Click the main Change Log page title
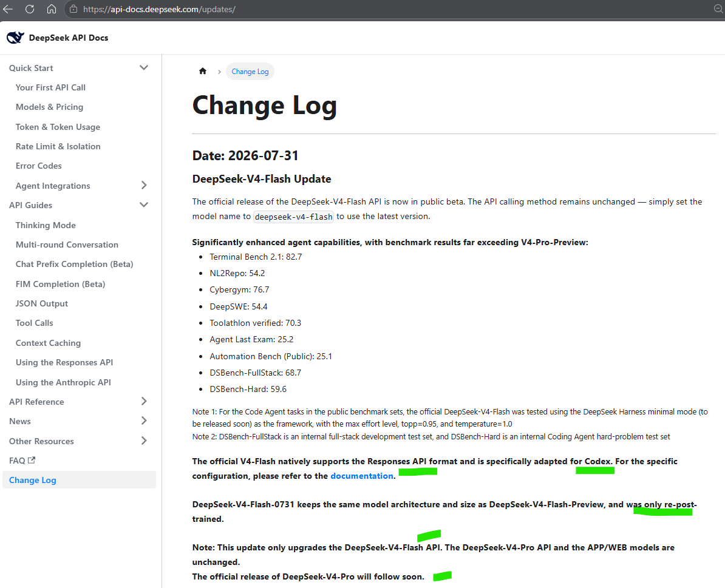The image size is (725, 588). click(x=265, y=106)
